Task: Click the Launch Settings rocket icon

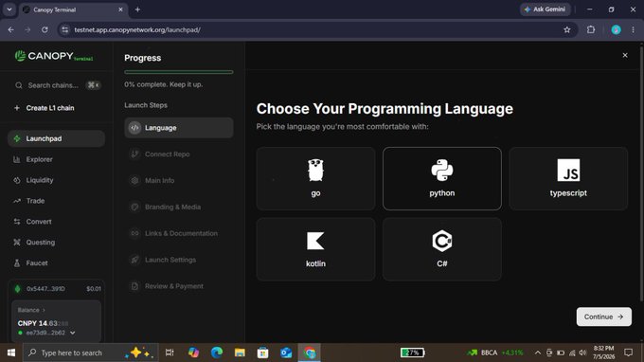Action: pos(134,260)
